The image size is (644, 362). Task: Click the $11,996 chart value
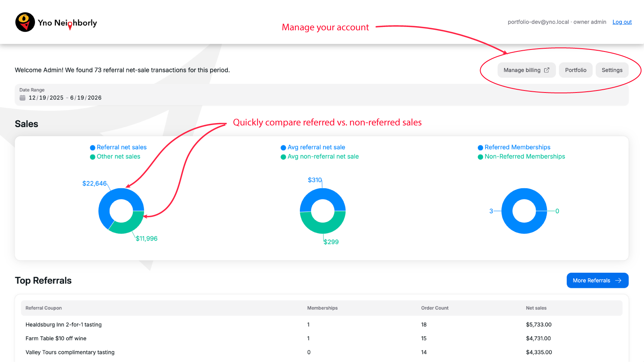point(147,239)
